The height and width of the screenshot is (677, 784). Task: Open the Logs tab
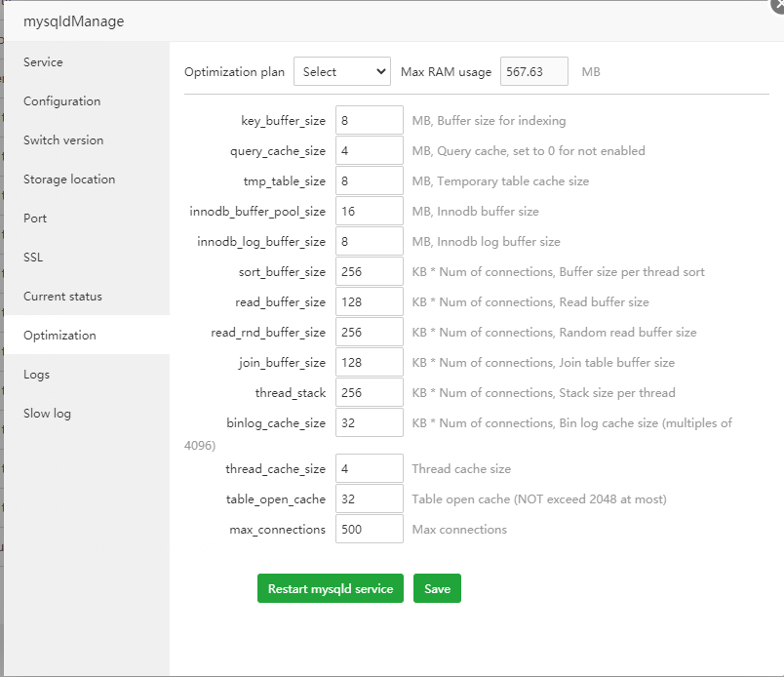(x=37, y=375)
